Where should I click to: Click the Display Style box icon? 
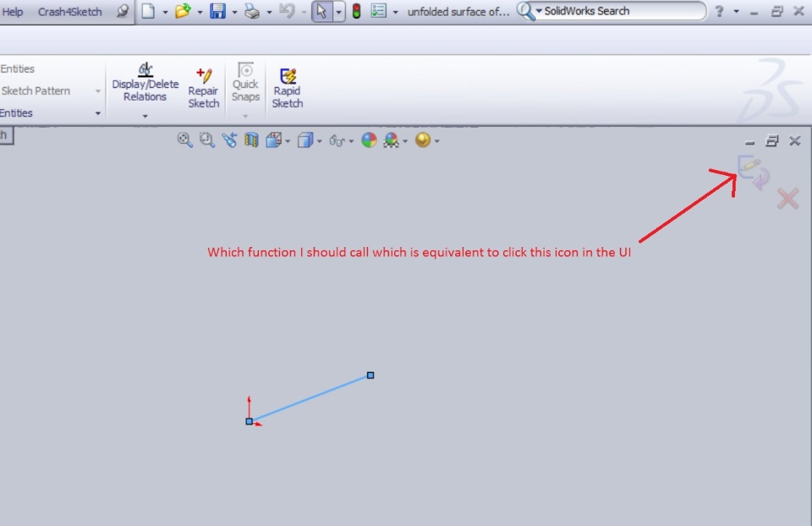coord(305,140)
